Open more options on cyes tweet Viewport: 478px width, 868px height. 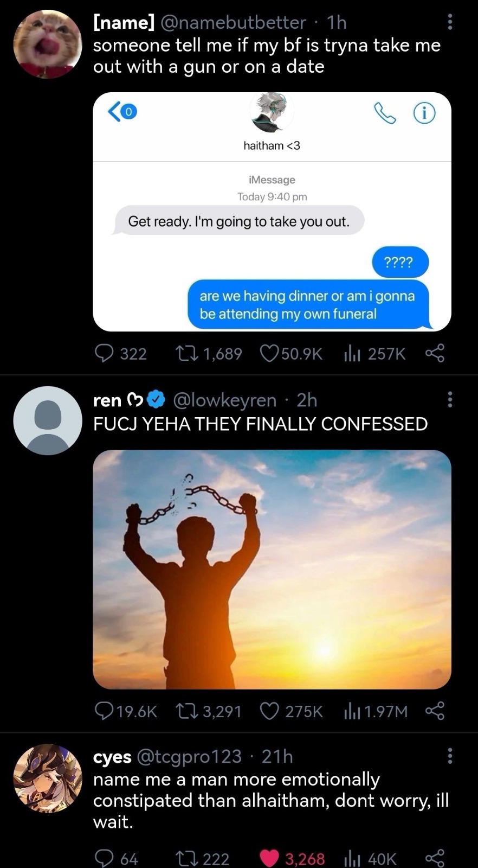(449, 755)
